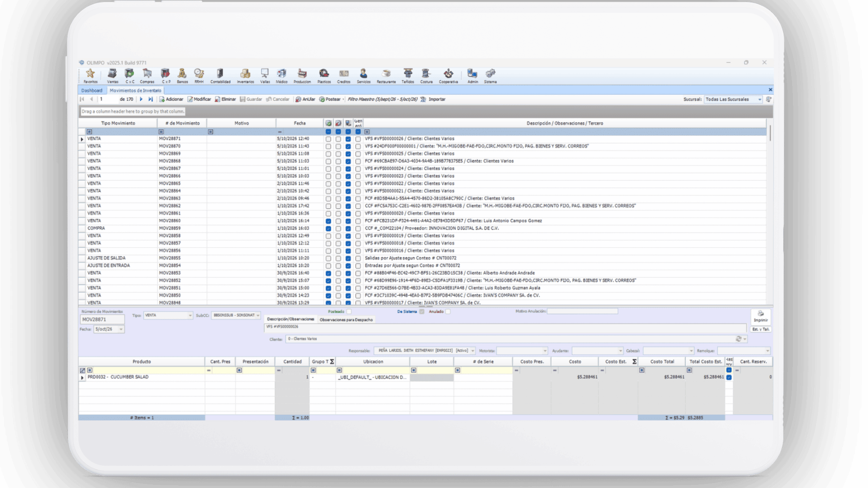The image size is (868, 488).
Task: Open the Bancos module
Action: pyautogui.click(x=182, y=75)
